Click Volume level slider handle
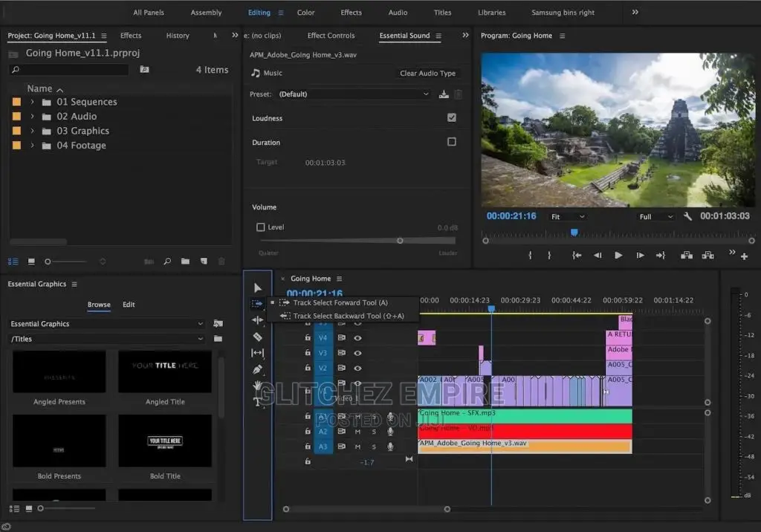Viewport: 761px width, 532px height. pos(400,241)
